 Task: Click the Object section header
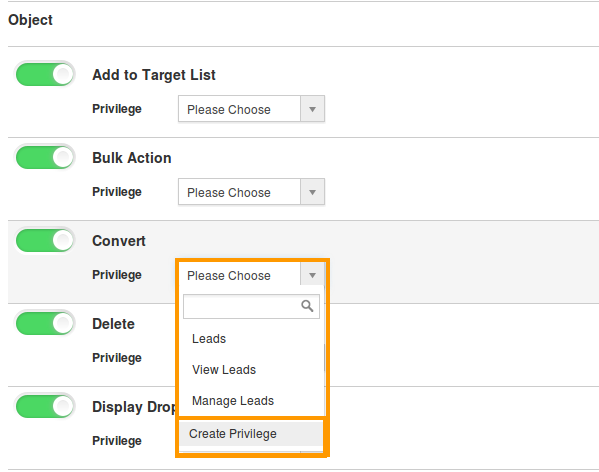coord(30,20)
